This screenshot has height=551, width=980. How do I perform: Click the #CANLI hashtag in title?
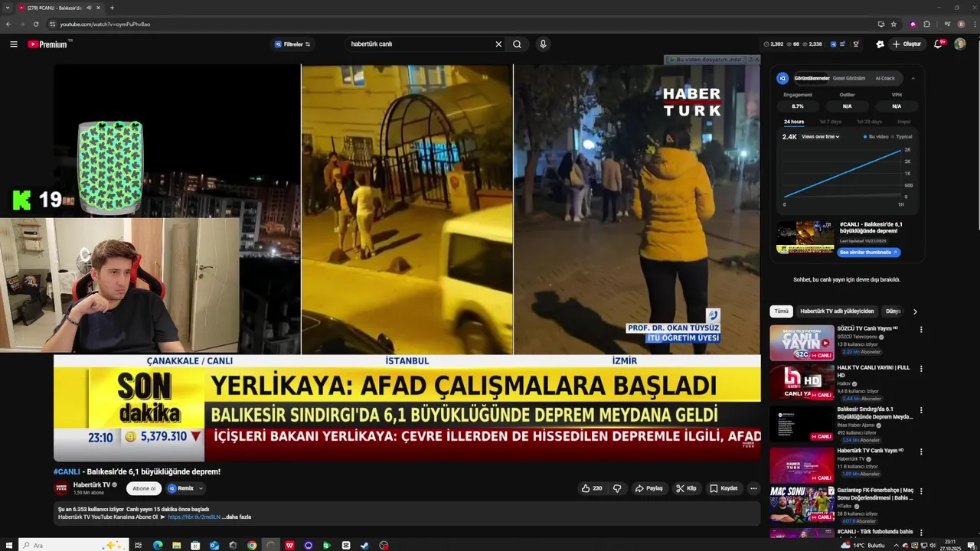(67, 472)
